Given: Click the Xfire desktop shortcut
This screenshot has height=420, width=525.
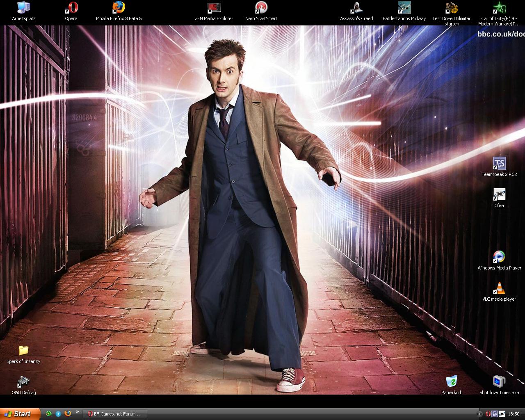Looking at the screenshot, I should tap(499, 195).
